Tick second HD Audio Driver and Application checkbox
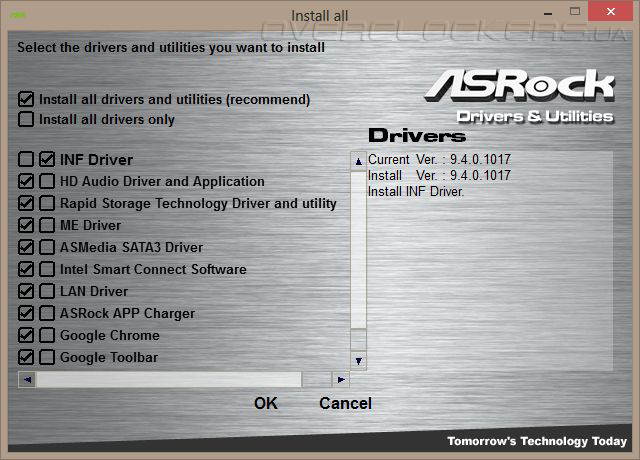This screenshot has height=460, width=640. [x=47, y=181]
